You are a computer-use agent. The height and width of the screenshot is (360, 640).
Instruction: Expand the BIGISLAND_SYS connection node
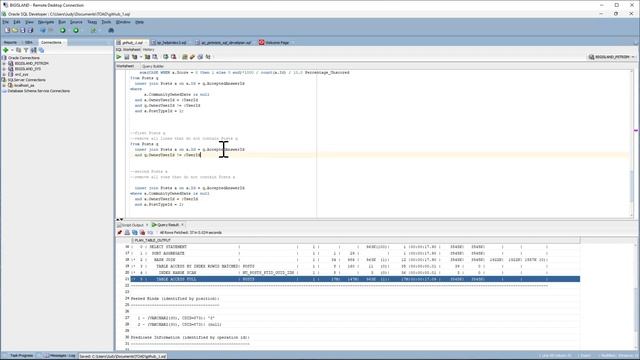[4, 69]
